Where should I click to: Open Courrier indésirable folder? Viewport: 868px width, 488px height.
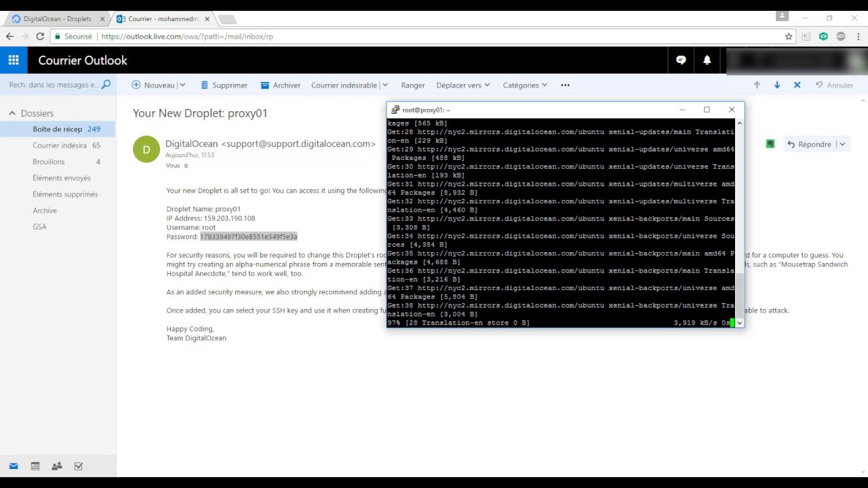[x=58, y=145]
